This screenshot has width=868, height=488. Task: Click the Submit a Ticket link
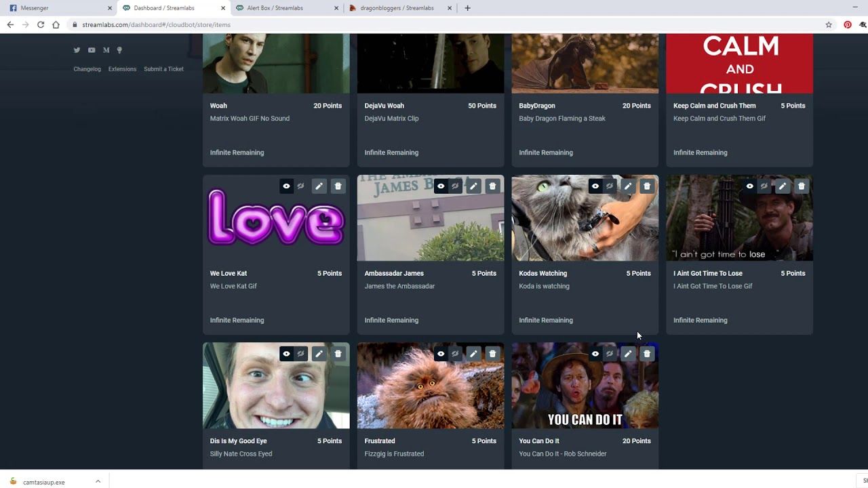coord(163,69)
